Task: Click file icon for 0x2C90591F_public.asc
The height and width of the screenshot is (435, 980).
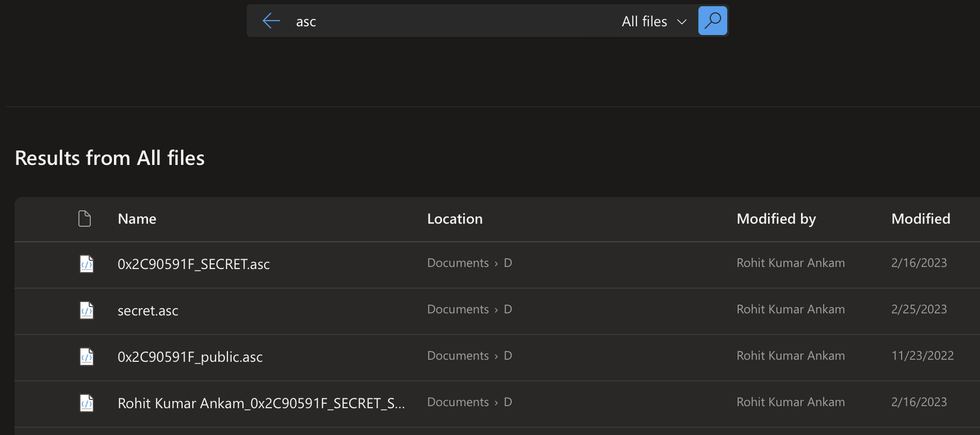Action: [x=86, y=357]
